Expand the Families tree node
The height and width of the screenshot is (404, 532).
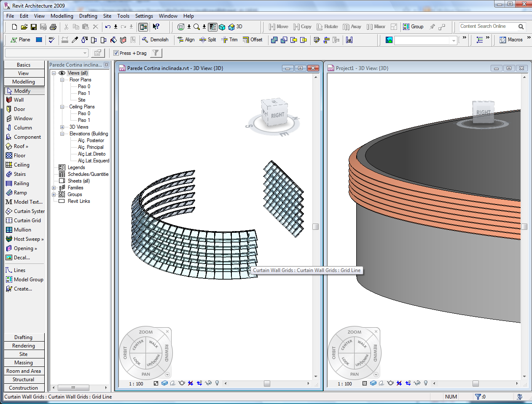(x=54, y=188)
